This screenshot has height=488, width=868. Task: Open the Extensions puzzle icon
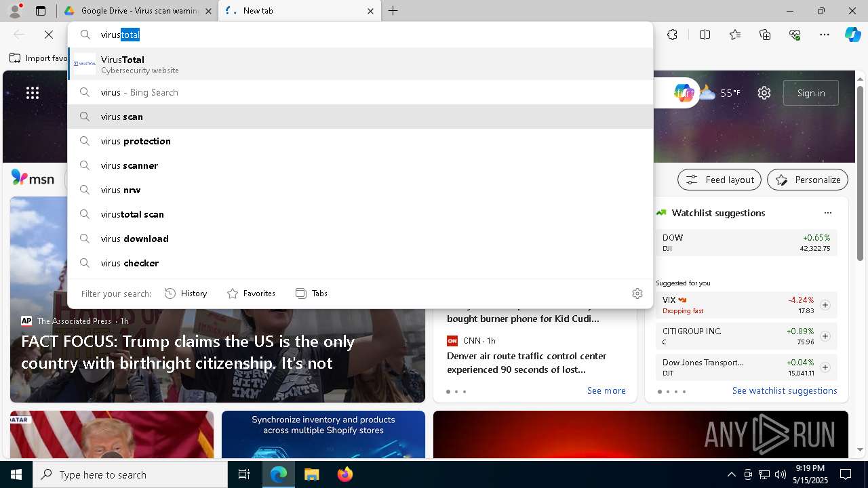tap(672, 35)
